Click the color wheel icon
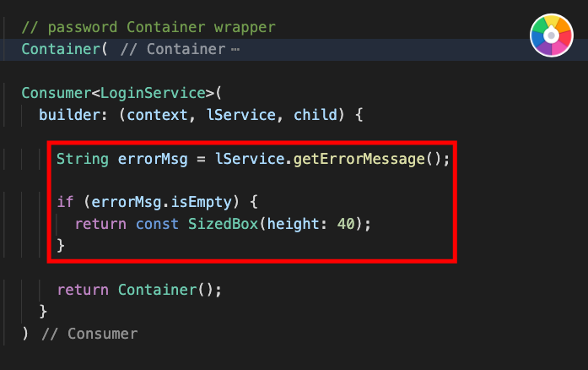The width and height of the screenshot is (588, 370). coord(551,35)
